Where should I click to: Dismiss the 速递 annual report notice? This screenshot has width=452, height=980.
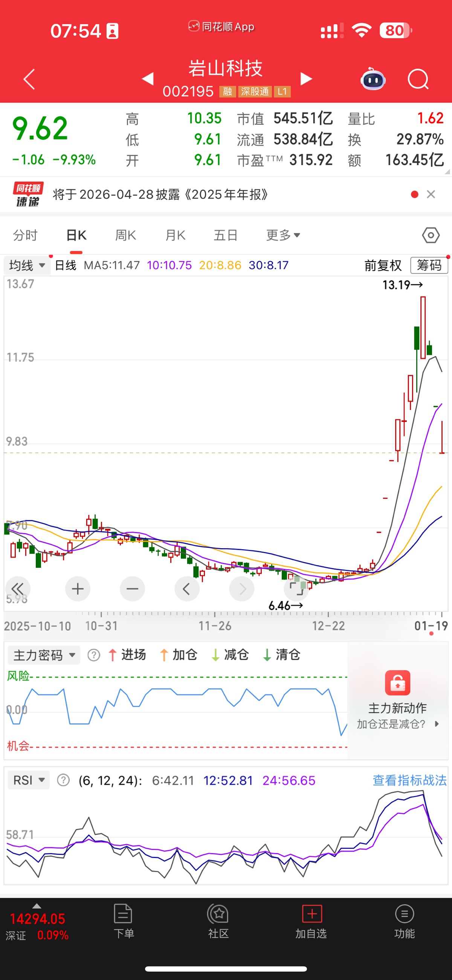pos(431,194)
